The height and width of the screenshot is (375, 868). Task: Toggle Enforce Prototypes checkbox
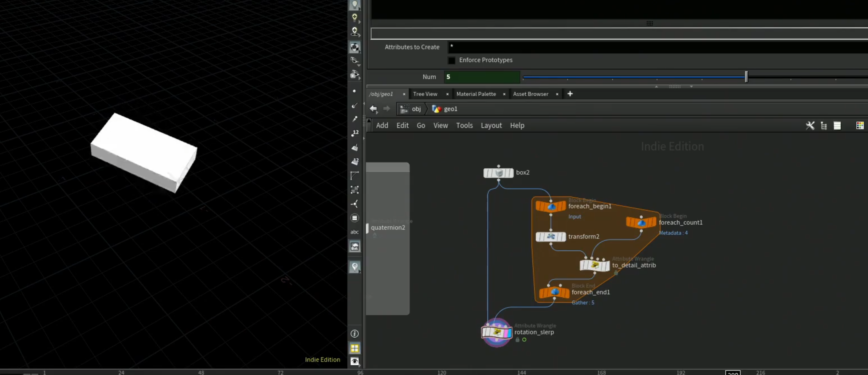451,60
